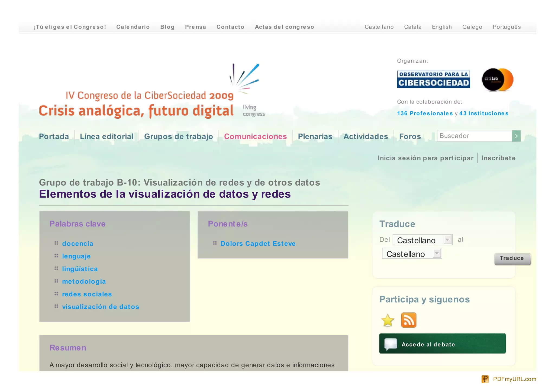Open keyword visualización de datos
The image size is (555, 392).
[x=101, y=307]
